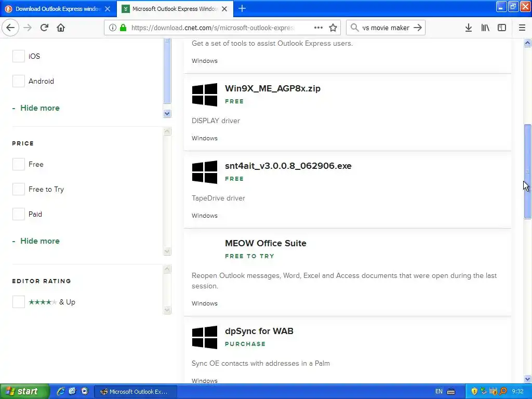This screenshot has width=532, height=399.
Task: Close the Microsoft Outlook Express tab
Action: (224, 9)
